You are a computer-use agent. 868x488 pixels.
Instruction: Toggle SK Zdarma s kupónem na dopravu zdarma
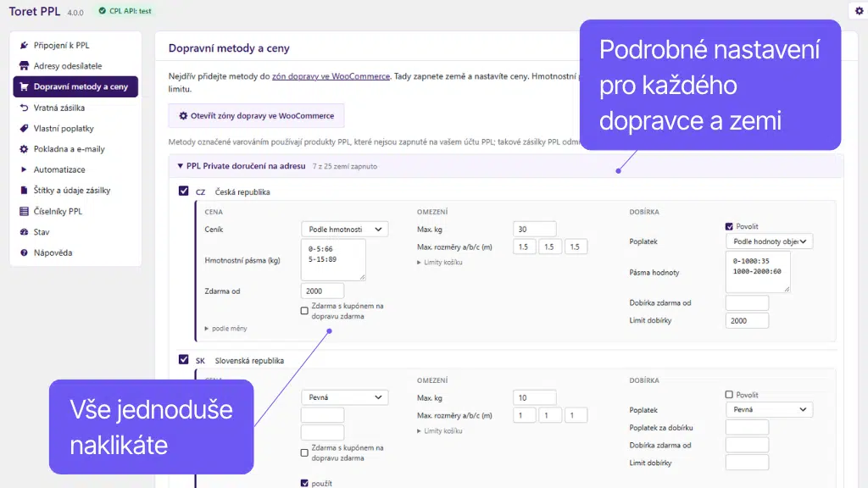coord(304,452)
